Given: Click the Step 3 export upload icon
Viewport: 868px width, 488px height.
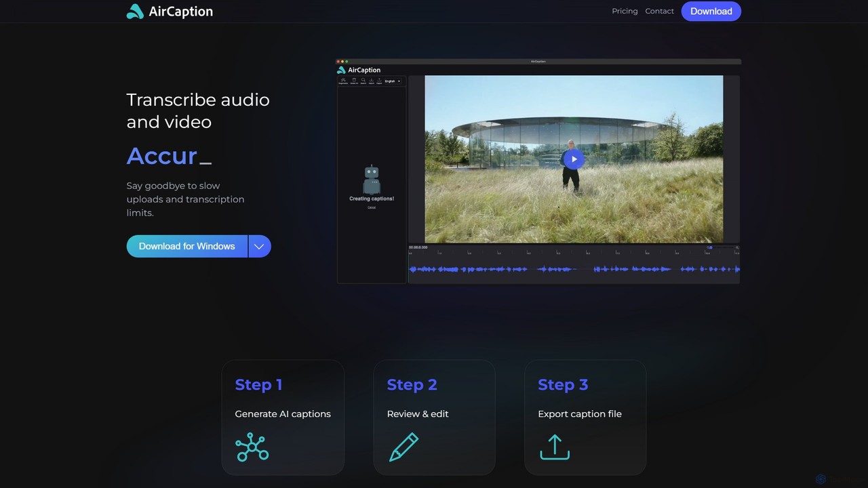Looking at the screenshot, I should 555,447.
